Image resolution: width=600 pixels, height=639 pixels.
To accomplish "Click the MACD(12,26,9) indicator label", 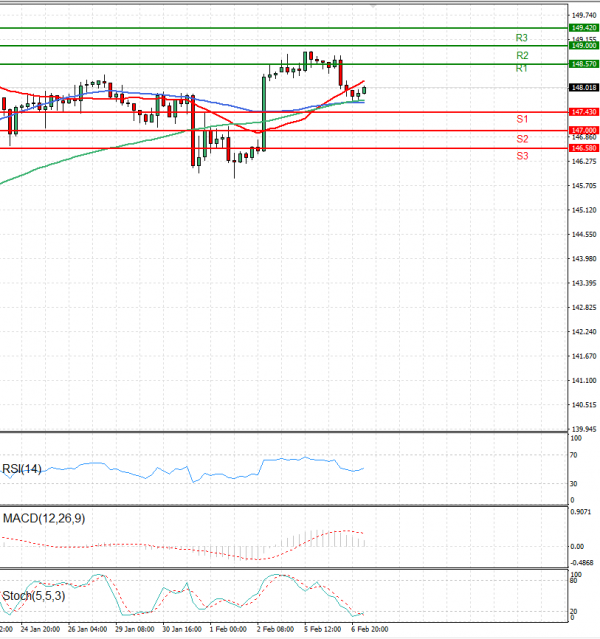I will (44, 519).
